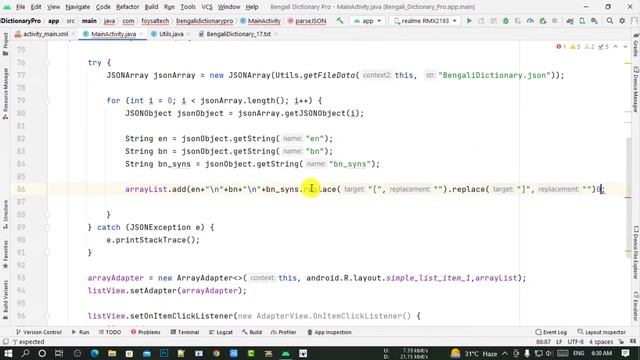This screenshot has height=360, width=640.
Task: Open the Event Log panel
Action: 551,332
